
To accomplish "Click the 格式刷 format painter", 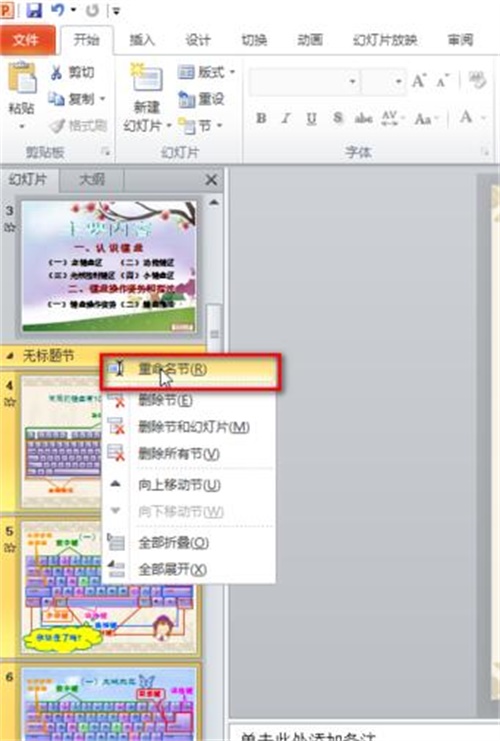I will tap(78, 126).
